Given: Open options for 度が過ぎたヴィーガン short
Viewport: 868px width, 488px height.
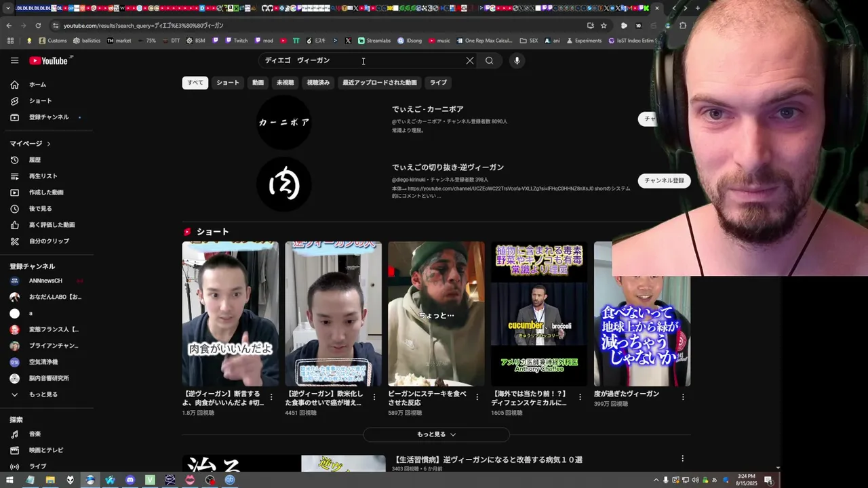Looking at the screenshot, I should [683, 397].
